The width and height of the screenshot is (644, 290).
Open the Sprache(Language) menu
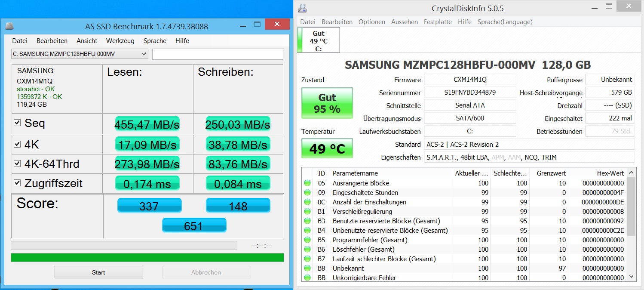505,22
